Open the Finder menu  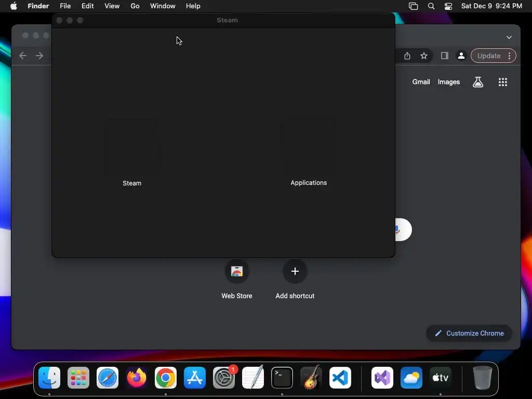pos(38,6)
